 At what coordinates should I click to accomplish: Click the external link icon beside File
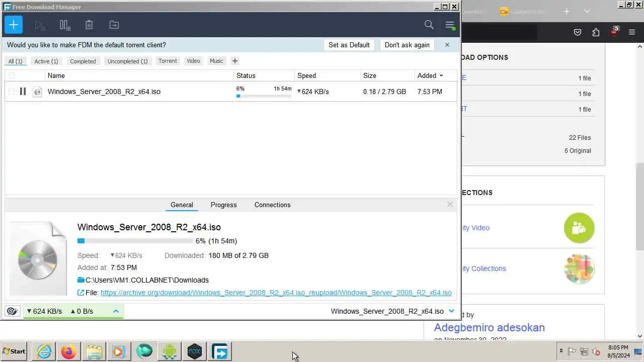(81, 293)
